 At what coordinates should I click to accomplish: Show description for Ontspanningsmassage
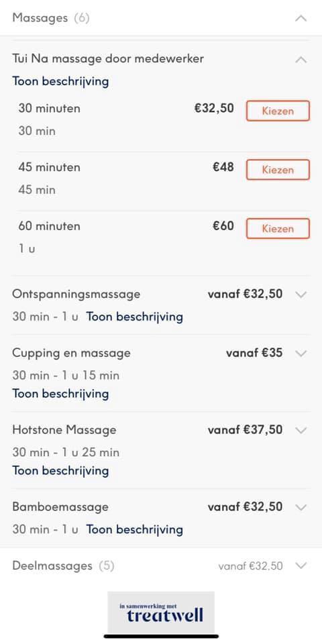pyautogui.click(x=134, y=317)
